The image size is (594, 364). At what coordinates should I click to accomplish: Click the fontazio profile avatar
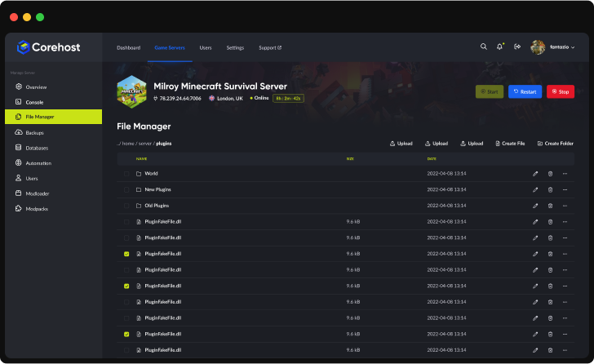point(538,47)
